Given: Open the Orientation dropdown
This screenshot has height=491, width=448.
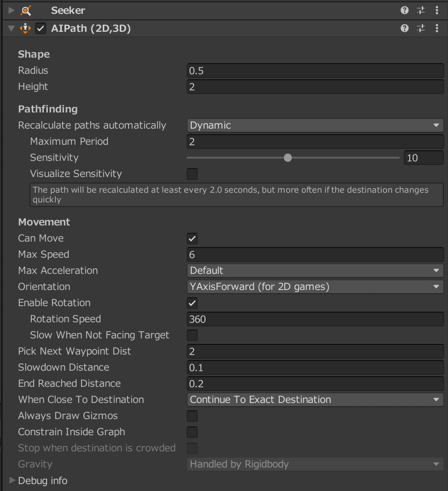Looking at the screenshot, I should (x=315, y=287).
